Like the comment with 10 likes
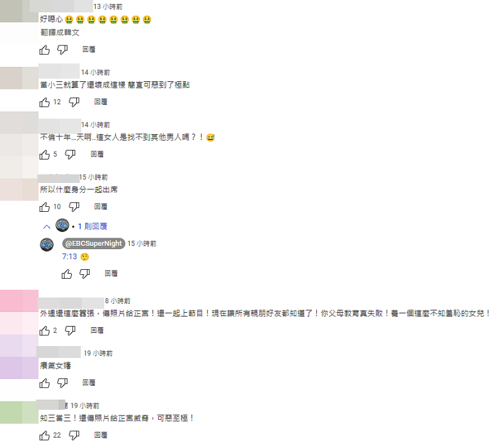This screenshot has width=504, height=447. [x=44, y=207]
